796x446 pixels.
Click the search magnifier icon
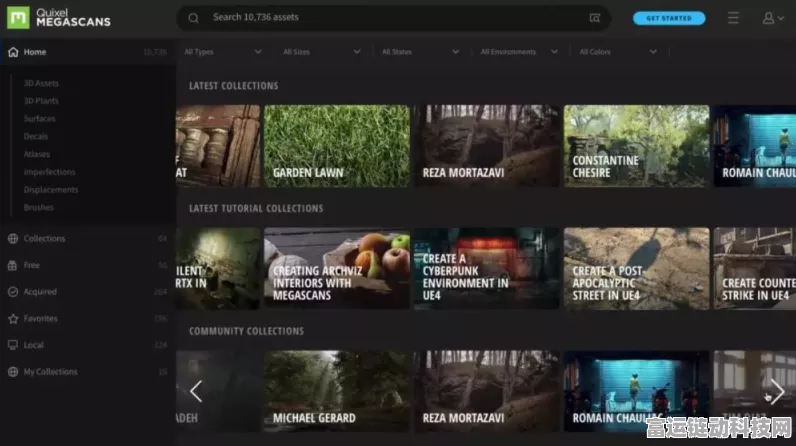click(x=193, y=18)
